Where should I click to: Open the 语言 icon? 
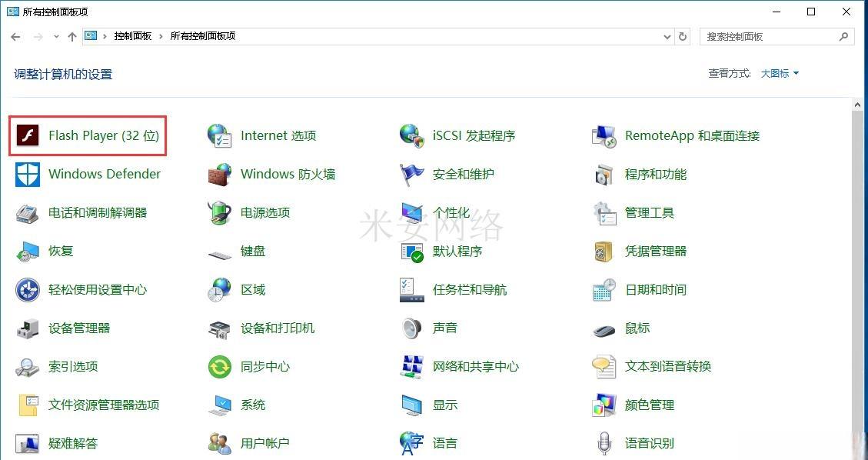click(x=412, y=443)
